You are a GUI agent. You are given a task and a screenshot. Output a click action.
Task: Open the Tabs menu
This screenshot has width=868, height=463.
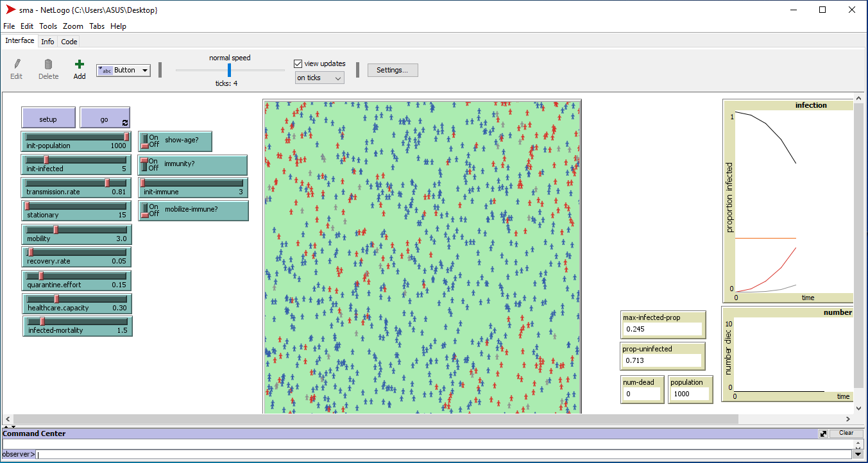pos(97,26)
